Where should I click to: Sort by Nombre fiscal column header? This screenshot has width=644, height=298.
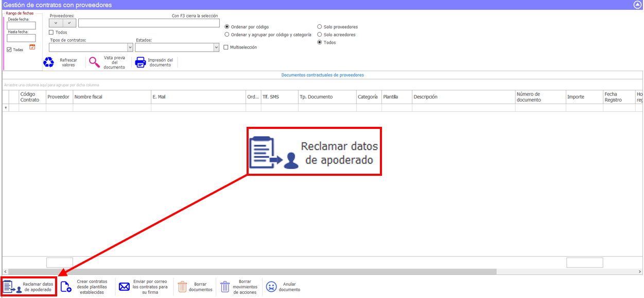pos(112,97)
